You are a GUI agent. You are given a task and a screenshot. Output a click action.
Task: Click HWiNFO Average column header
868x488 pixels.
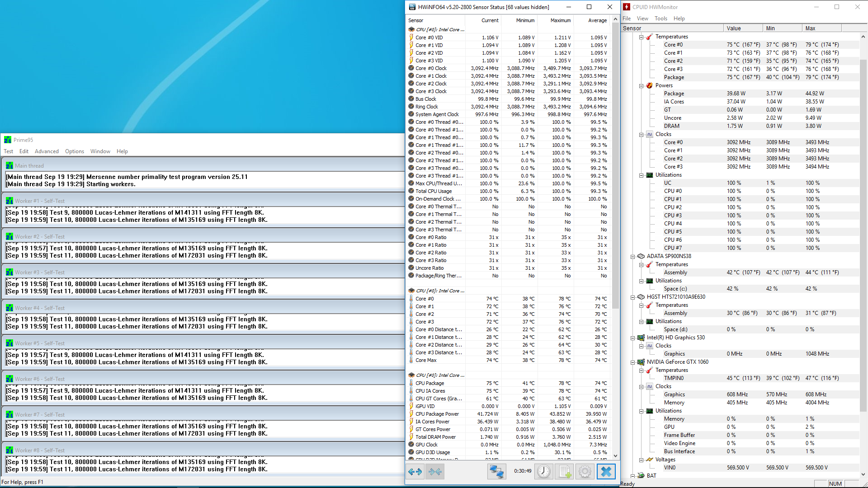(x=591, y=20)
